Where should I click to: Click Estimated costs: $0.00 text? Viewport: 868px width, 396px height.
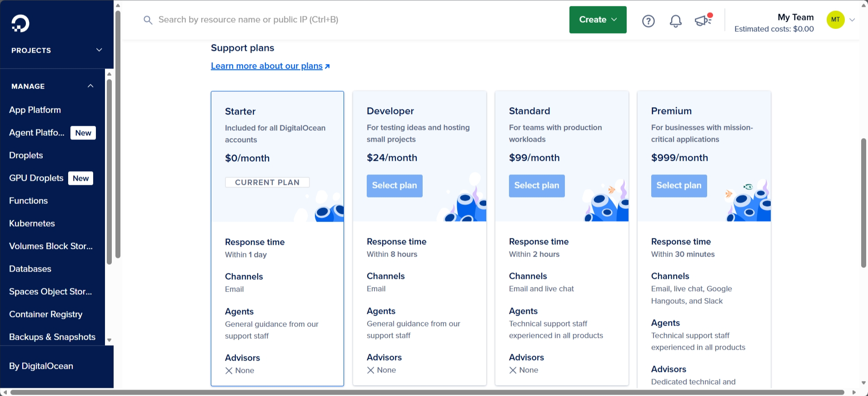(x=774, y=29)
